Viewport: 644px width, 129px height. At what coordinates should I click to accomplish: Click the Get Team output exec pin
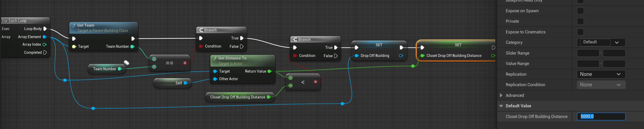tap(133, 39)
